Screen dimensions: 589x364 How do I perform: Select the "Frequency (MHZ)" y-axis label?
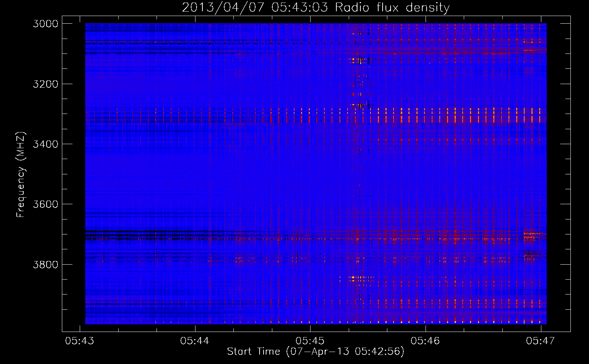(21, 175)
